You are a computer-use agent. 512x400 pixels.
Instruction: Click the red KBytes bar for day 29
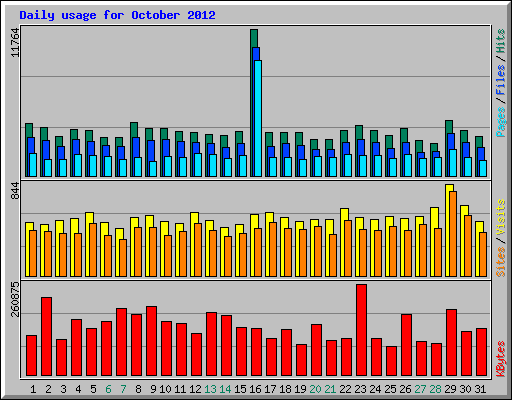pos(451,343)
